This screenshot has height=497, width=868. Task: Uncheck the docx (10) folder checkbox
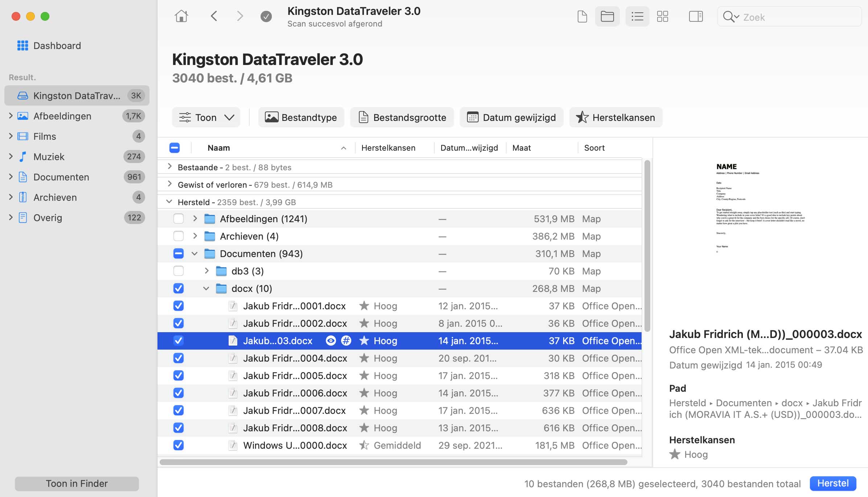click(x=179, y=289)
